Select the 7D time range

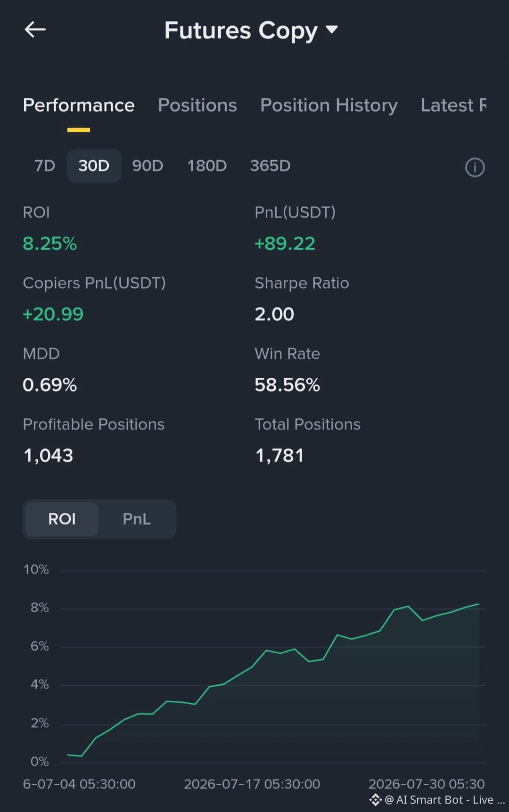pos(45,166)
